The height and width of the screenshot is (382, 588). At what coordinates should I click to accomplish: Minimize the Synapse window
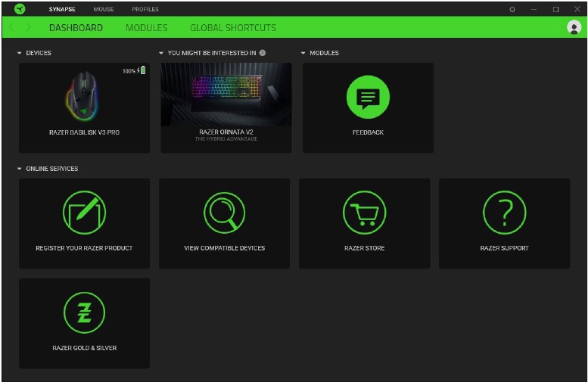[x=534, y=9]
